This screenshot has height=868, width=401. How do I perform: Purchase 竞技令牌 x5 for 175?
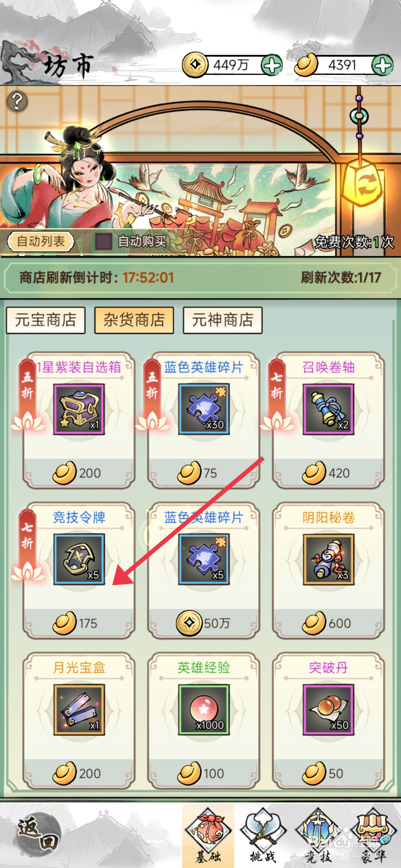tap(79, 570)
